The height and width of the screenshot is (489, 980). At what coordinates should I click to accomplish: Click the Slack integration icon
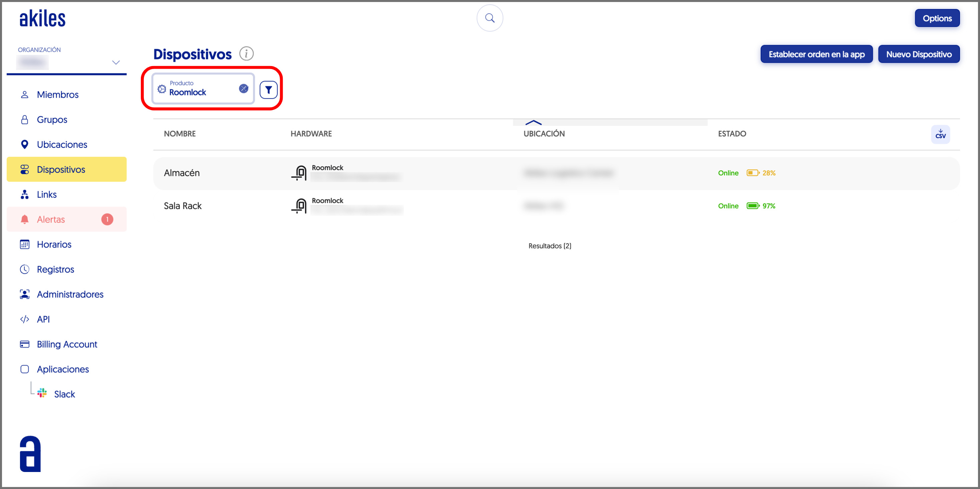click(x=42, y=393)
